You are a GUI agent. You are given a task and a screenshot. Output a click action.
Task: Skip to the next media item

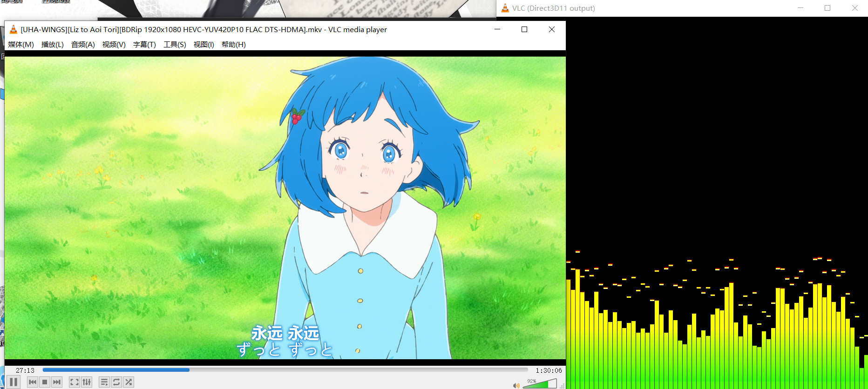coord(57,382)
